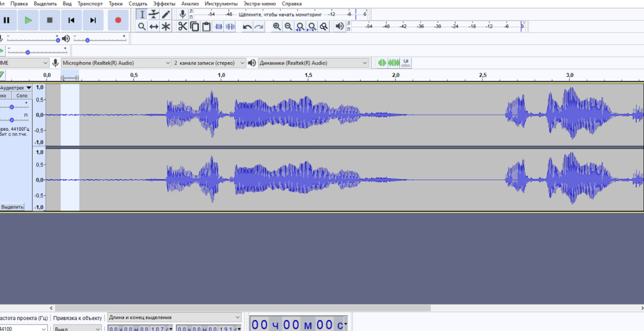Open the Динамики (Realtek(R) Audio) output dropdown
The height and width of the screenshot is (331, 644).
click(x=313, y=63)
